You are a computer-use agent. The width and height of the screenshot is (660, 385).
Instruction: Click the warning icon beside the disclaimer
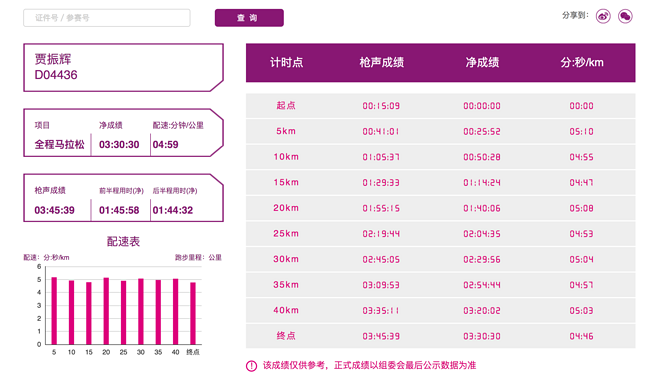pos(251,366)
